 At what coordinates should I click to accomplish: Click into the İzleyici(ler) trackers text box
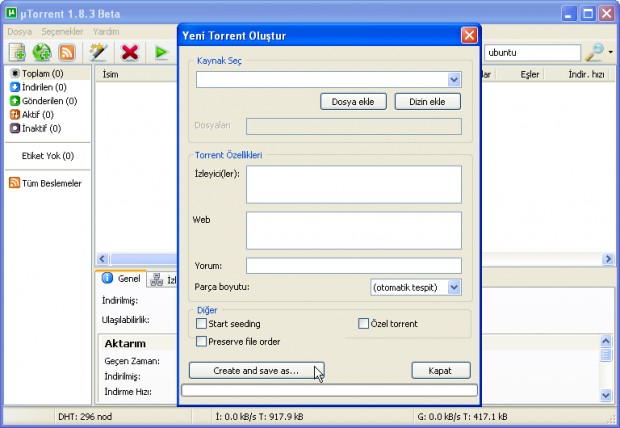[x=353, y=184]
